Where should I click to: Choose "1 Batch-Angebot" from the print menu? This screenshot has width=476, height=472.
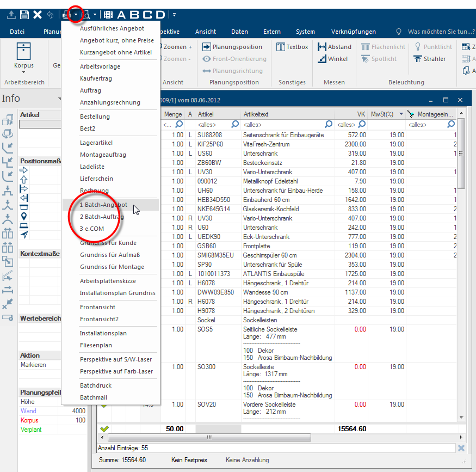tap(103, 205)
